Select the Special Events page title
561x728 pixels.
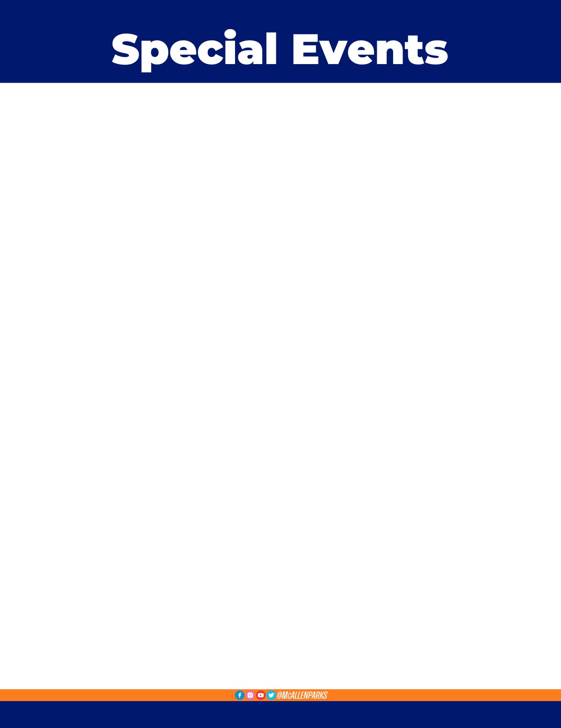click(280, 50)
